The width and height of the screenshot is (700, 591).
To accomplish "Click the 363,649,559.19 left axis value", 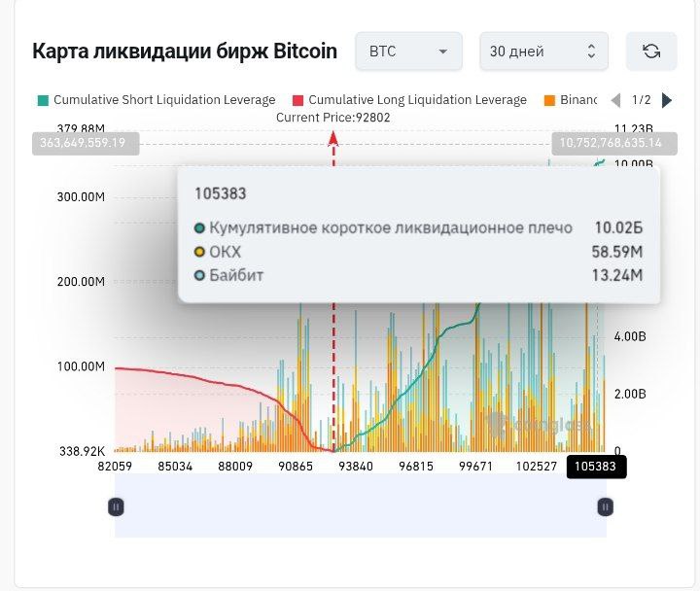I will point(86,143).
